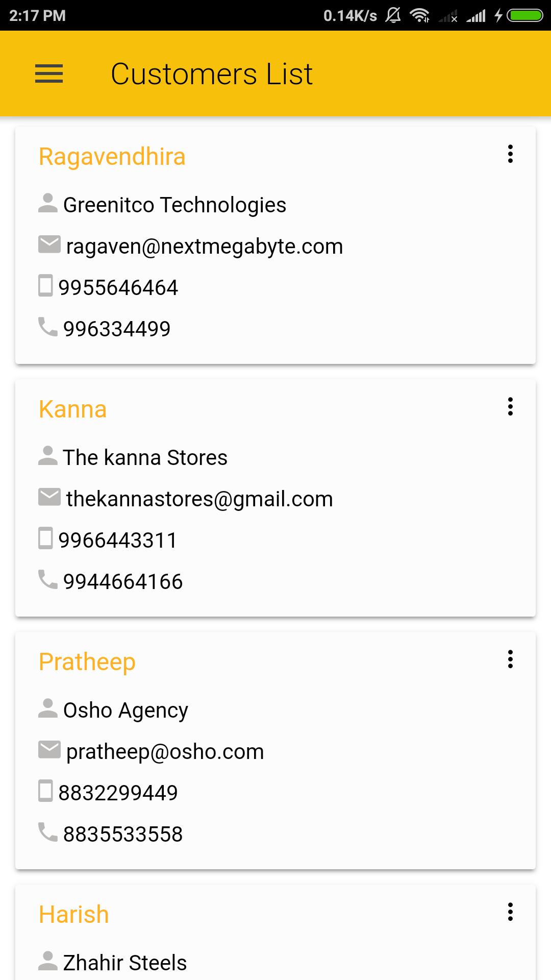Screen dimensions: 551x980
Task: Open overflow menu for Harish
Action: click(x=510, y=912)
